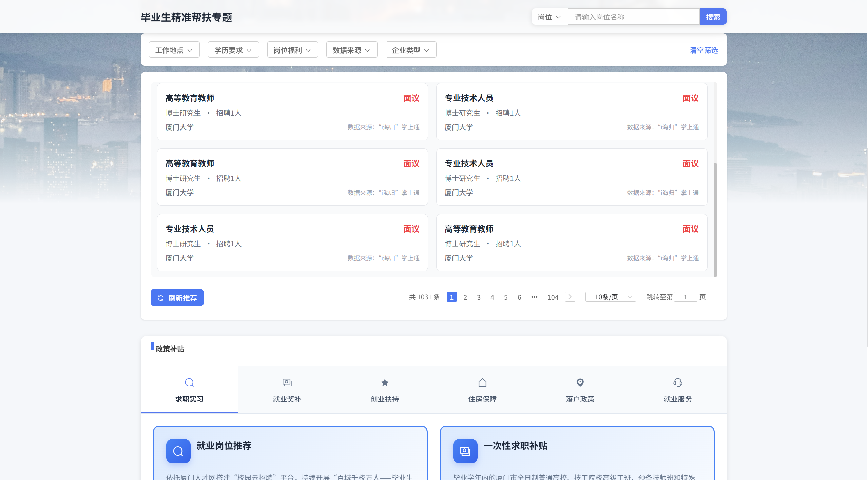Click the star icon for 创业扶持
The image size is (868, 480).
tap(385, 383)
